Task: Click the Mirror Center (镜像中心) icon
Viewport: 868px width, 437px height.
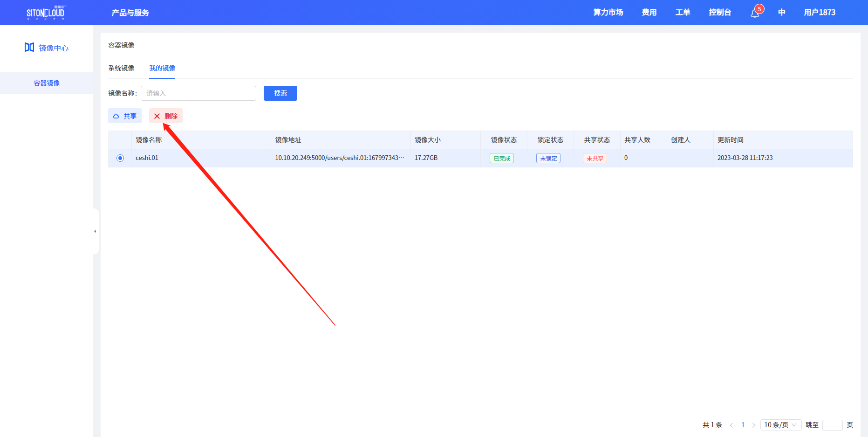Action: coord(29,48)
